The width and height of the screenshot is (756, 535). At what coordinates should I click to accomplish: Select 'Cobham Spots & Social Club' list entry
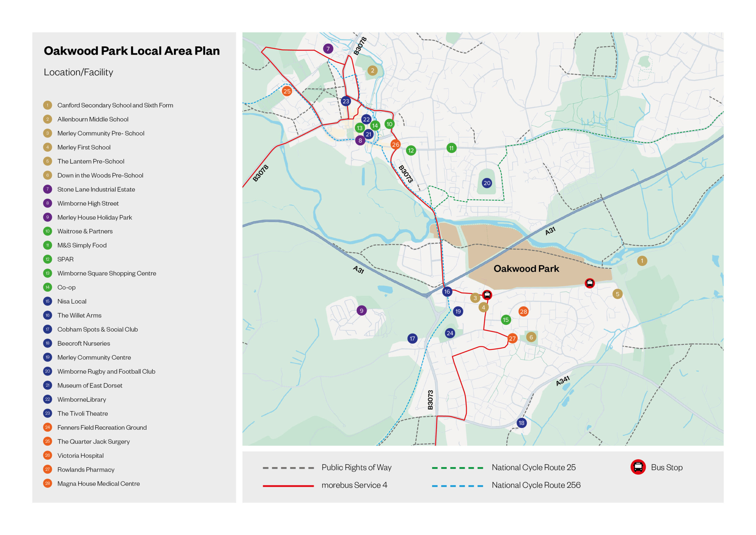97,329
